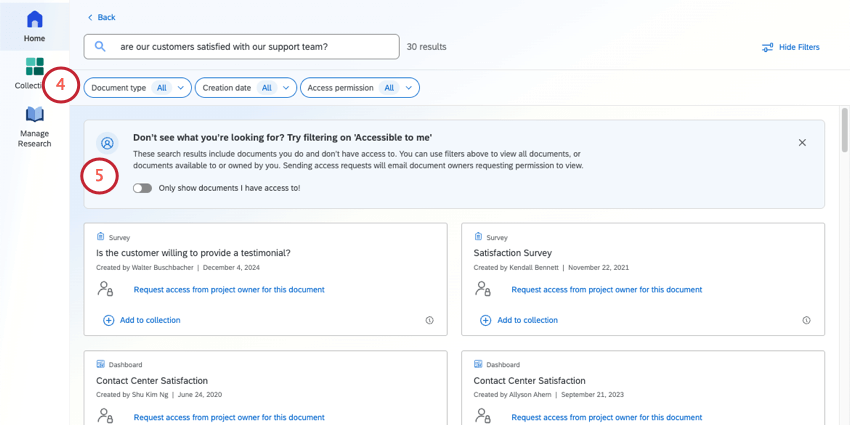The height and width of the screenshot is (425, 850).
Task: Click the vertical results scrollbar
Action: coord(844,130)
